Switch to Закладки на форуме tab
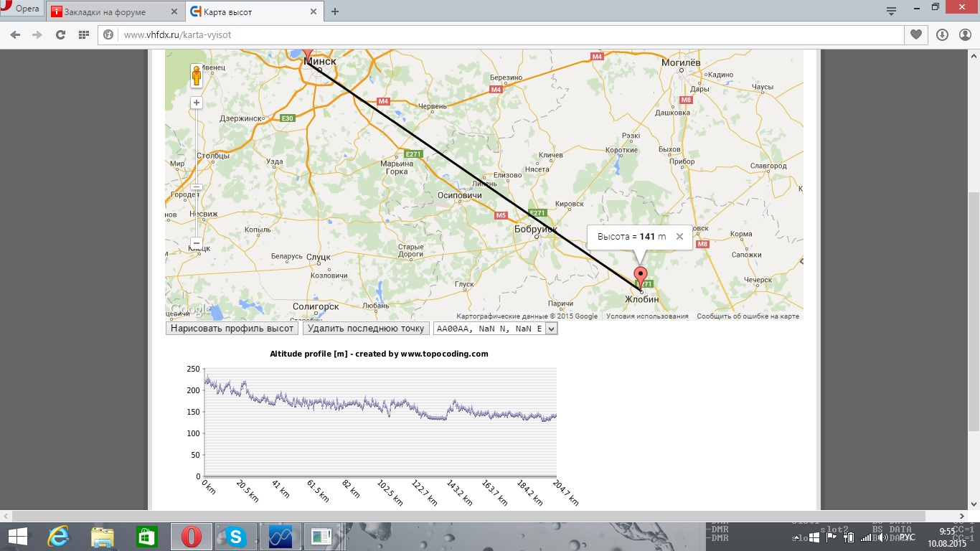Image resolution: width=980 pixels, height=551 pixels. pos(111,11)
